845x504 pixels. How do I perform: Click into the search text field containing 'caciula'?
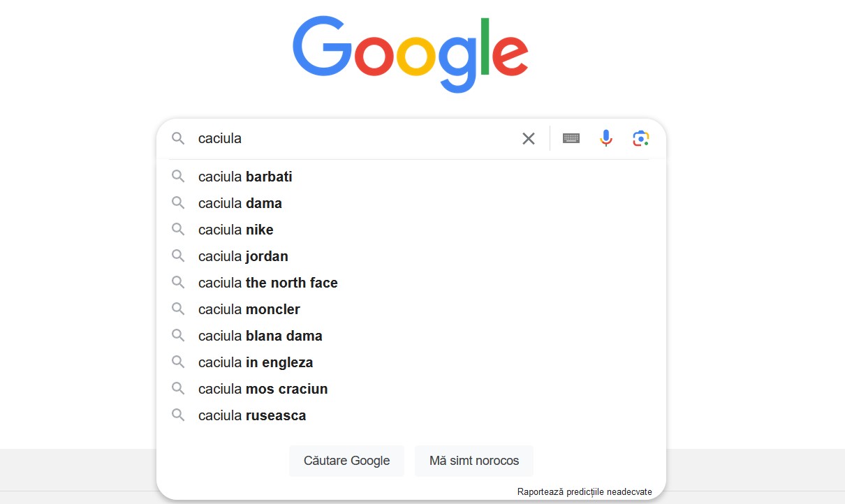[349, 138]
